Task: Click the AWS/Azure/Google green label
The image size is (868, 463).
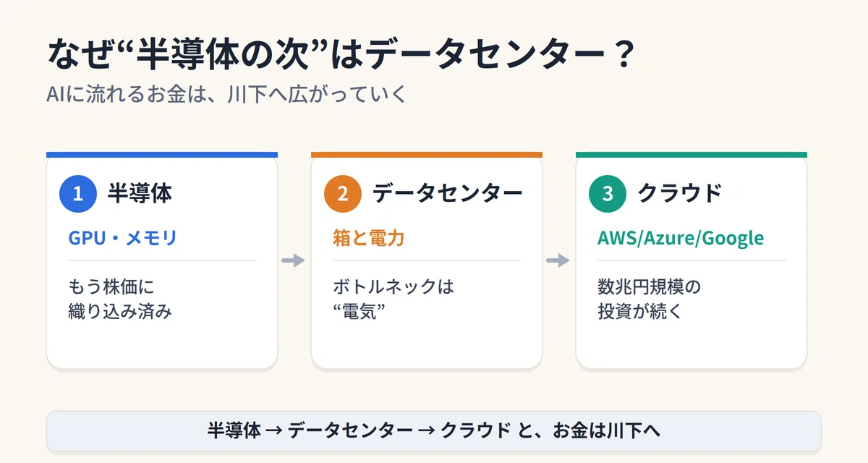Action: tap(681, 238)
